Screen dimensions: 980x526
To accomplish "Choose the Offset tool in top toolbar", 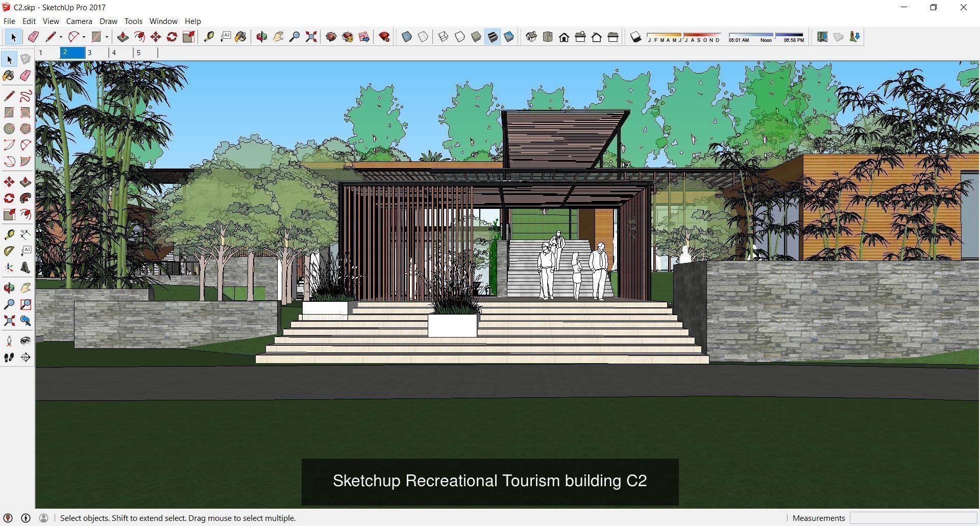I will 139,37.
